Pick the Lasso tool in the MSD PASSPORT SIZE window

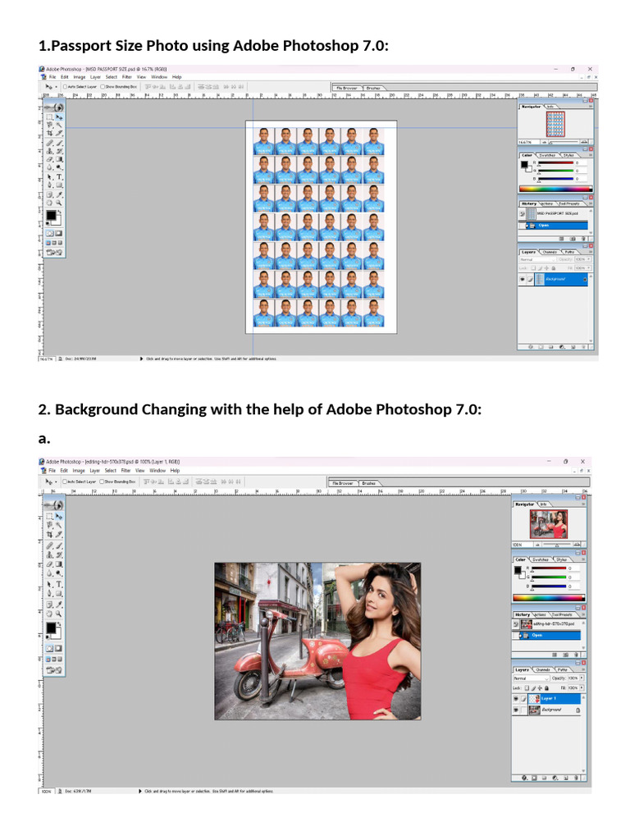click(x=49, y=125)
